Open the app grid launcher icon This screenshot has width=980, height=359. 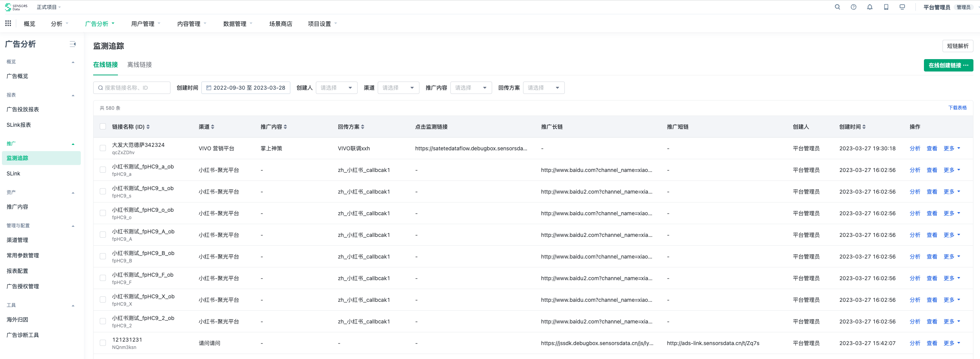(8, 24)
